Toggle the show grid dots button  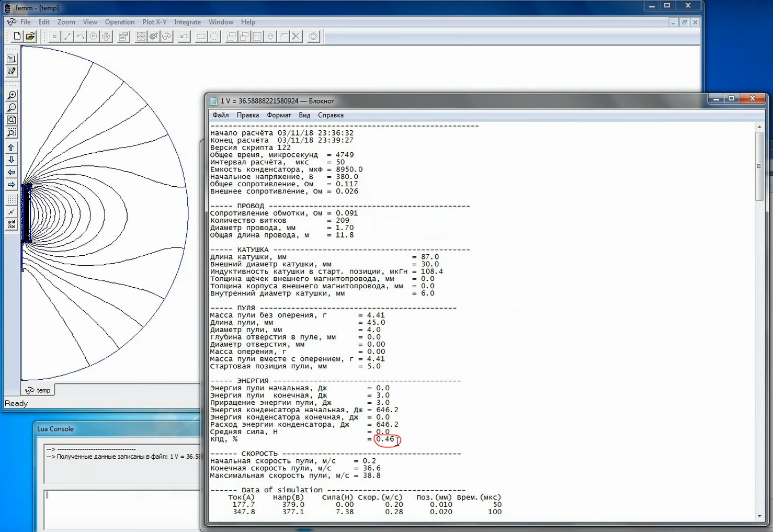coord(11,199)
